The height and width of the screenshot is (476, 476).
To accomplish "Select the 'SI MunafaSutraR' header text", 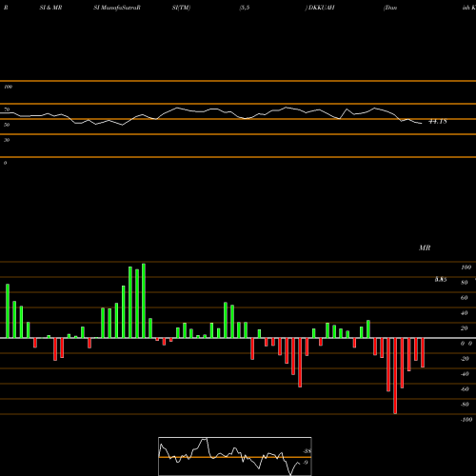I will point(117,8).
